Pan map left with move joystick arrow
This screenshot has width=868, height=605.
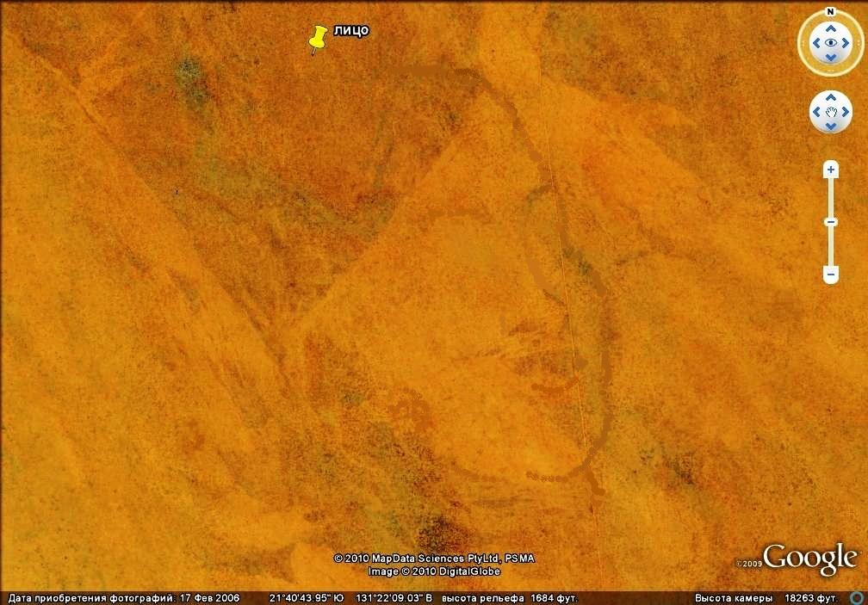[817, 112]
